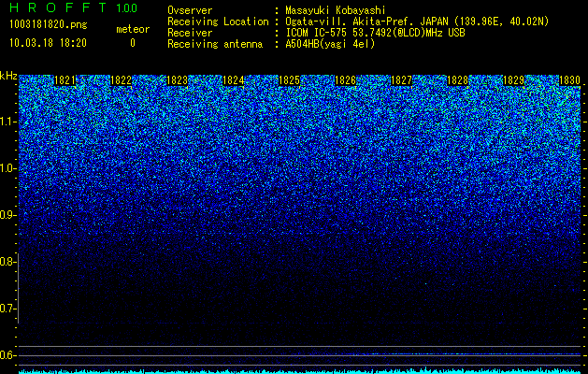The image size is (588, 374).
Task: Click the Ovserver label
Action: pyautogui.click(x=190, y=10)
